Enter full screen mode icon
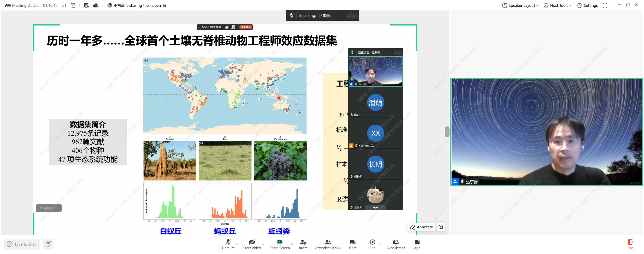Image resolution: width=644 pixels, height=254 pixels. pos(605,5)
